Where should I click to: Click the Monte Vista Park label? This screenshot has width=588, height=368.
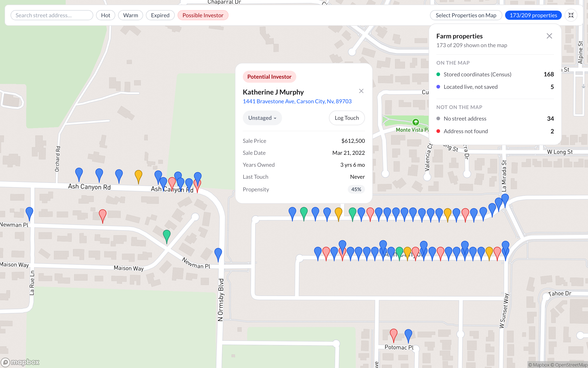412,130
